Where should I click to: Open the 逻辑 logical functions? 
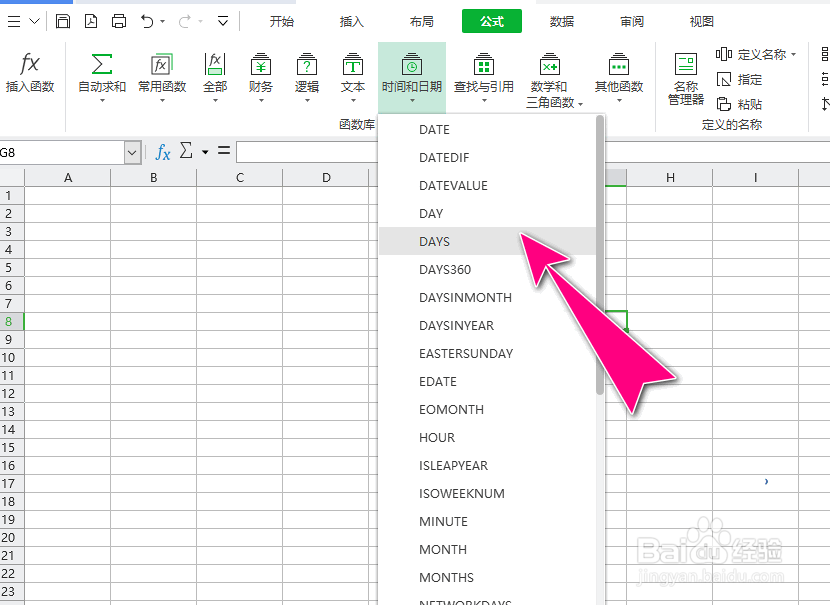pos(306,77)
